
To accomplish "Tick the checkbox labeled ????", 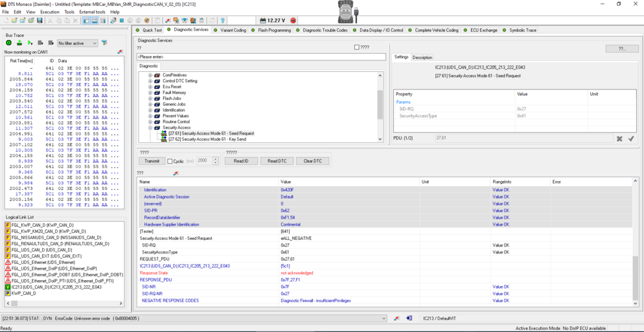I will [356, 47].
